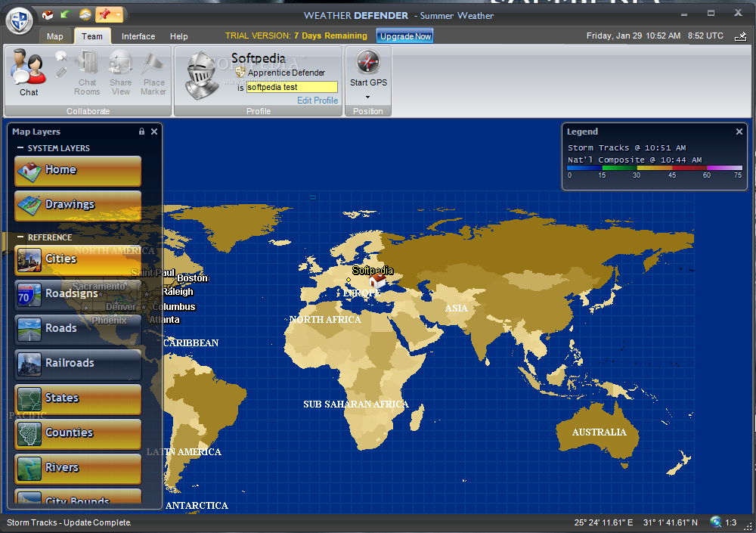Open the Weather Defender shield application menu

(19, 20)
